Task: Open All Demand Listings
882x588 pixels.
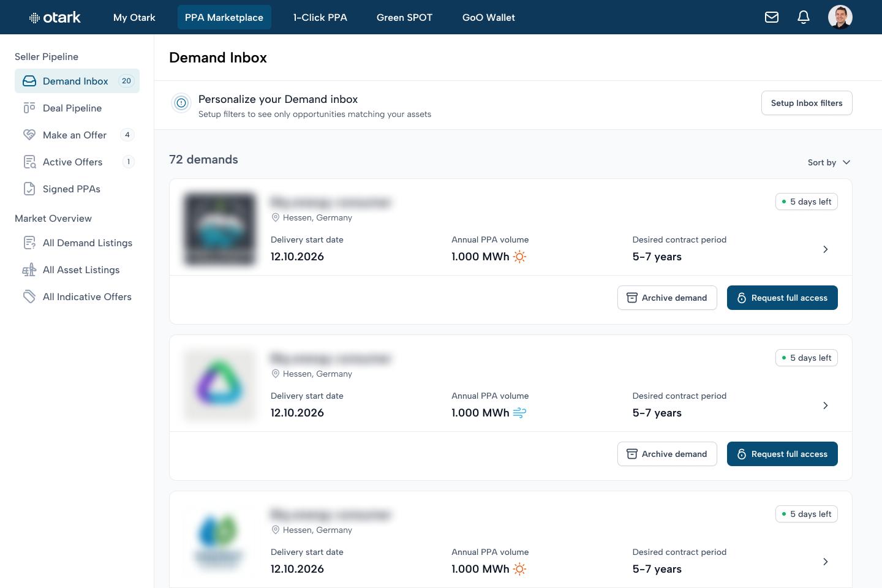Action: (x=77, y=243)
